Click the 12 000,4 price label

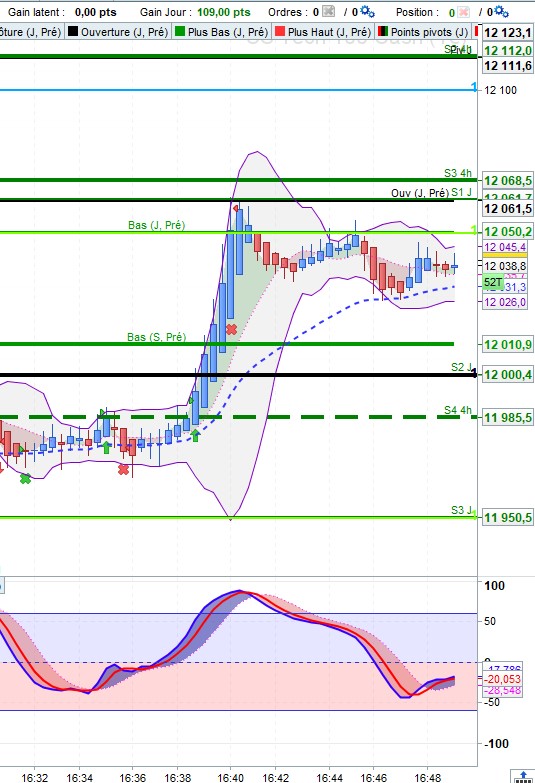pos(508,375)
